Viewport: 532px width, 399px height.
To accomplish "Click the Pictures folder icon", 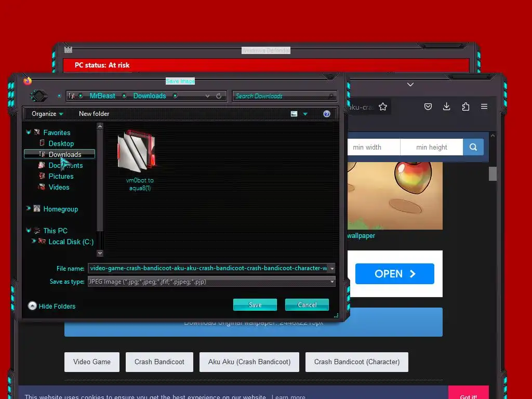I will click(x=42, y=176).
